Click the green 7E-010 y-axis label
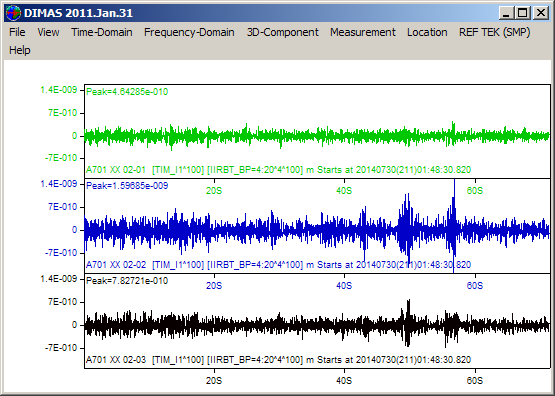Screen dimensions: 555x396 click(63, 113)
